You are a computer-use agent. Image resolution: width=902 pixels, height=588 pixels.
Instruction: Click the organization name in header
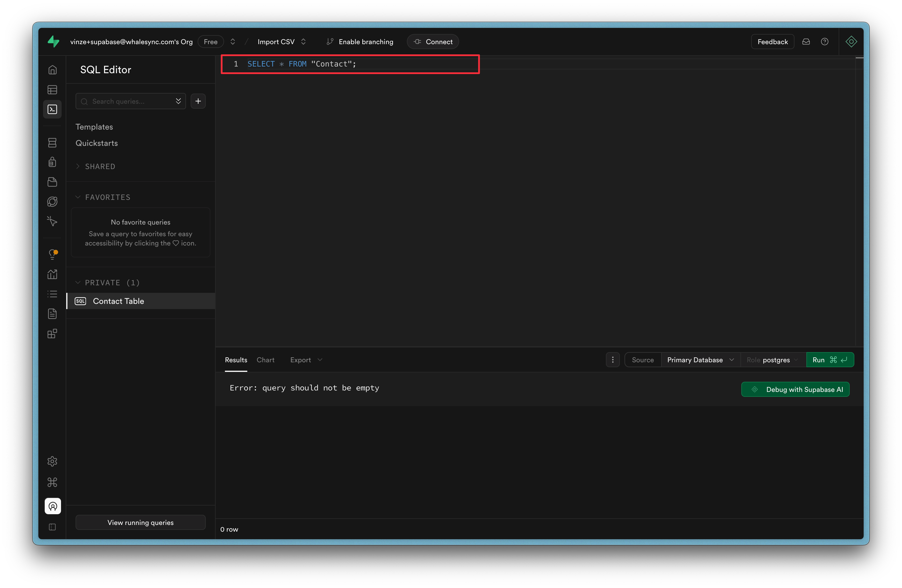pos(131,42)
